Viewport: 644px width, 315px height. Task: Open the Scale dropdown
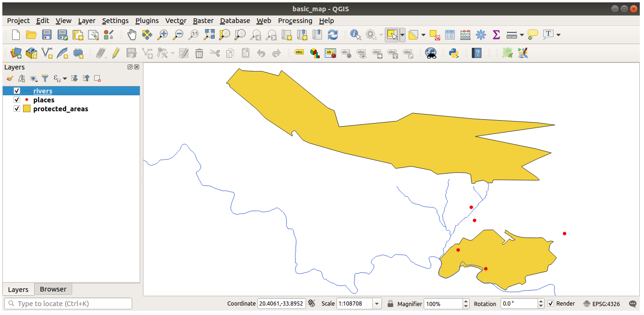[376, 303]
